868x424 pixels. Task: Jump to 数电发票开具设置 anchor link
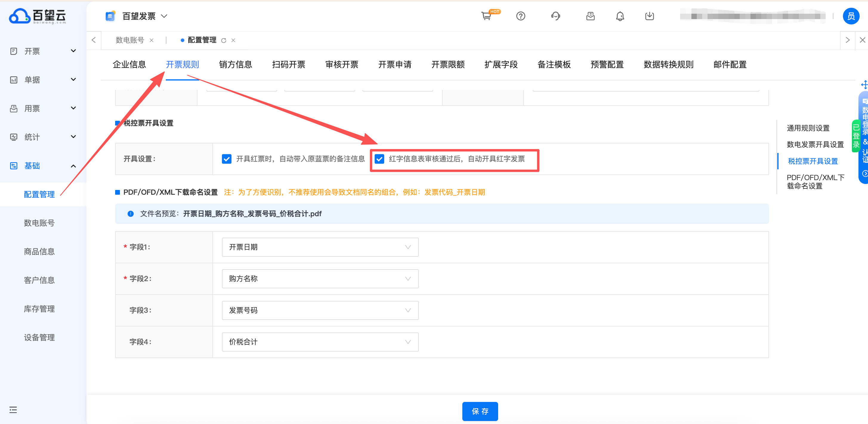815,145
